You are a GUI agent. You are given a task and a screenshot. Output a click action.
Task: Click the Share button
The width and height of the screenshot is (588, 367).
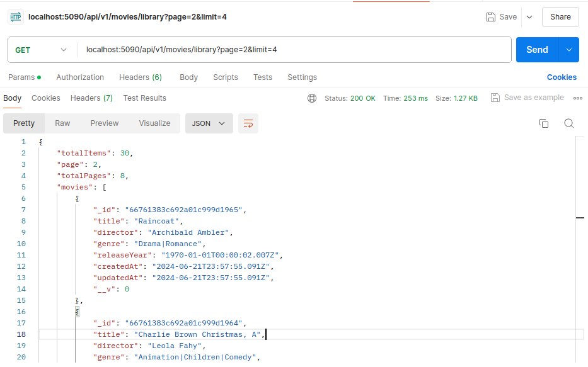tap(560, 17)
